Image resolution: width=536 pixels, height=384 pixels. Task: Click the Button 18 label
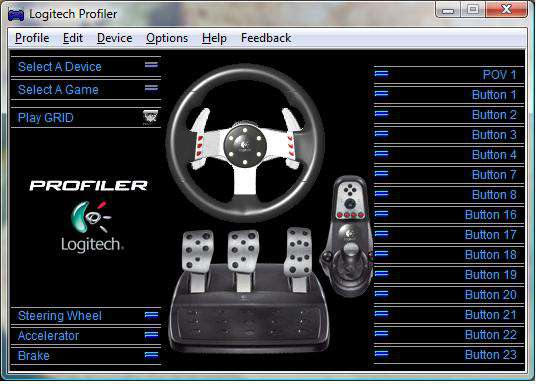tap(491, 255)
